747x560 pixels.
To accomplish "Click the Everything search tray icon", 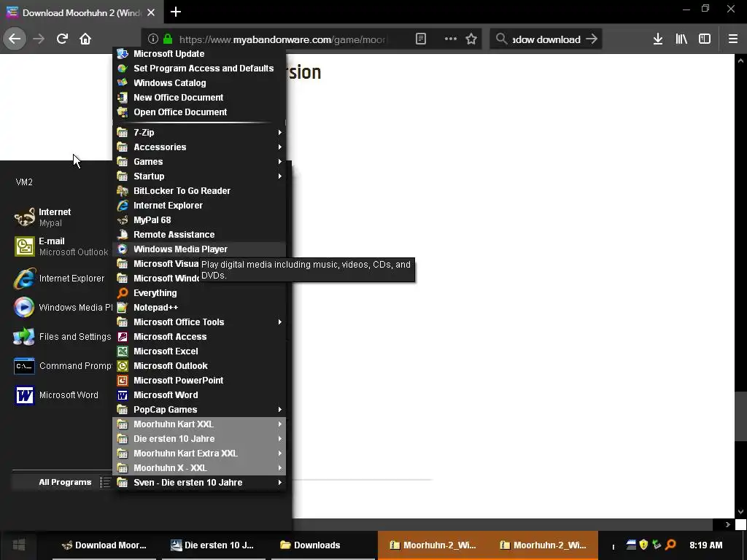I will pyautogui.click(x=670, y=545).
